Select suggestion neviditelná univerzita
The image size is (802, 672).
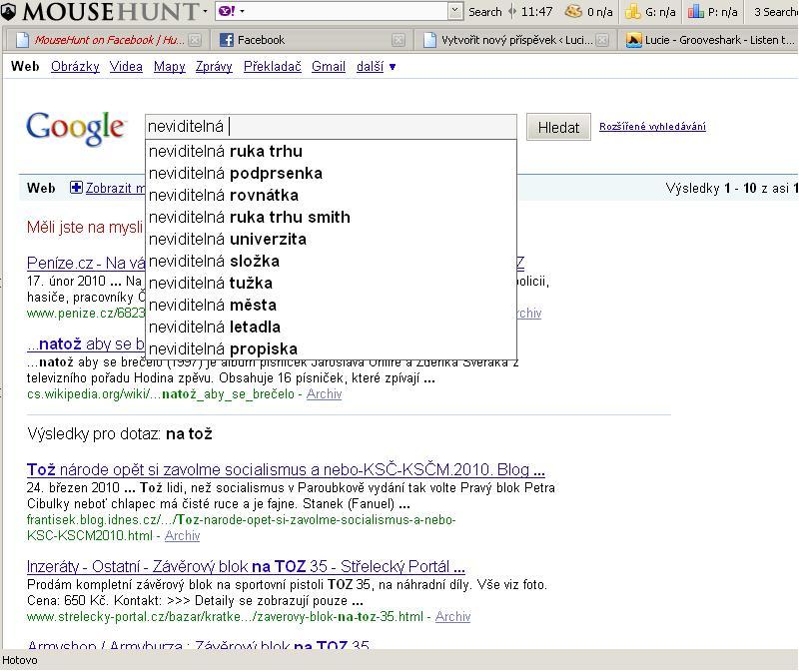pos(331,240)
